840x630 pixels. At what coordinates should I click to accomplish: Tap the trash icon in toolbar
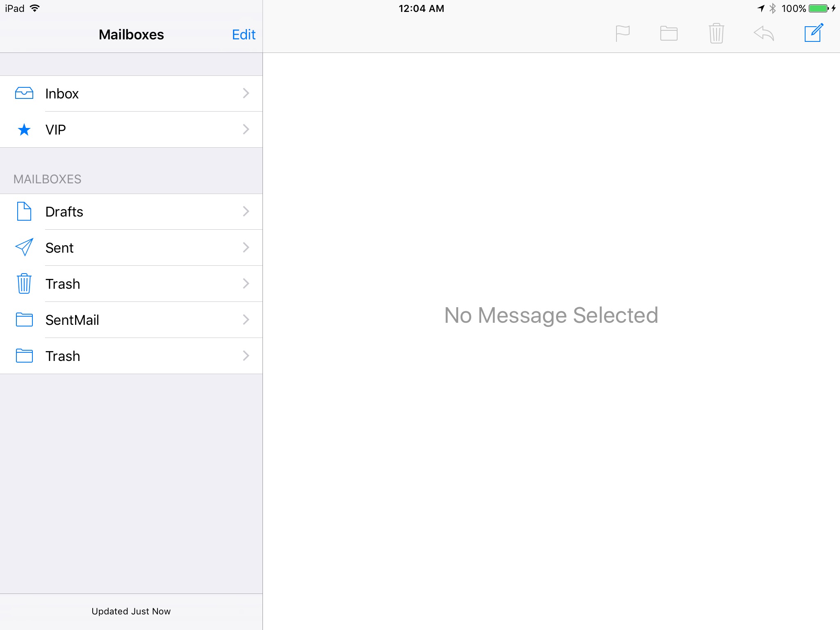716,33
